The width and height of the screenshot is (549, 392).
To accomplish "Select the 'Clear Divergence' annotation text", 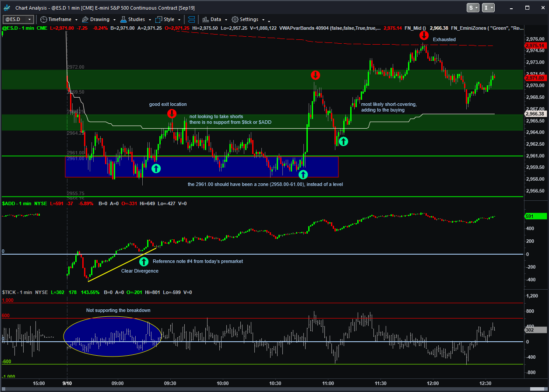I will pos(140,271).
